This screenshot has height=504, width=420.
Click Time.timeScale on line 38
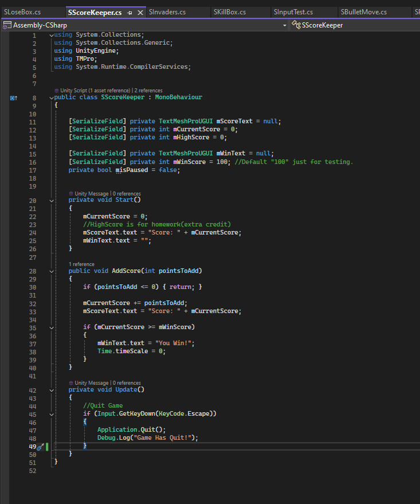[123, 351]
